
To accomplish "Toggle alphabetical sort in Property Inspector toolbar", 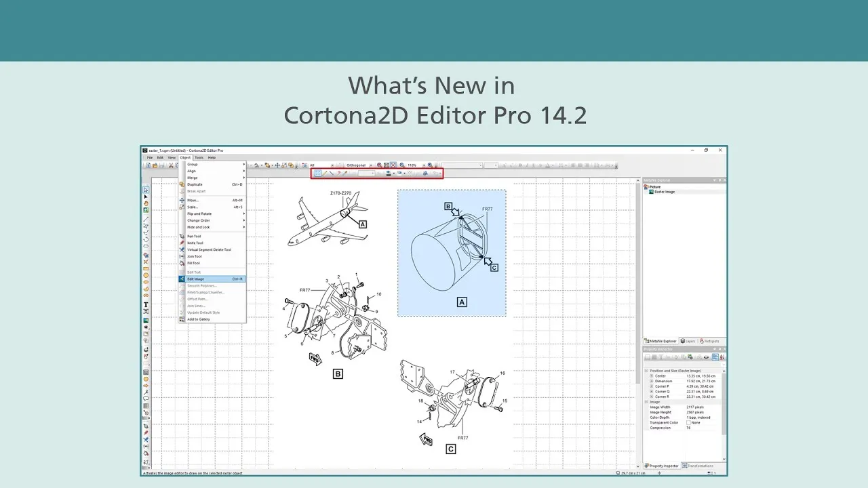I will [x=722, y=357].
